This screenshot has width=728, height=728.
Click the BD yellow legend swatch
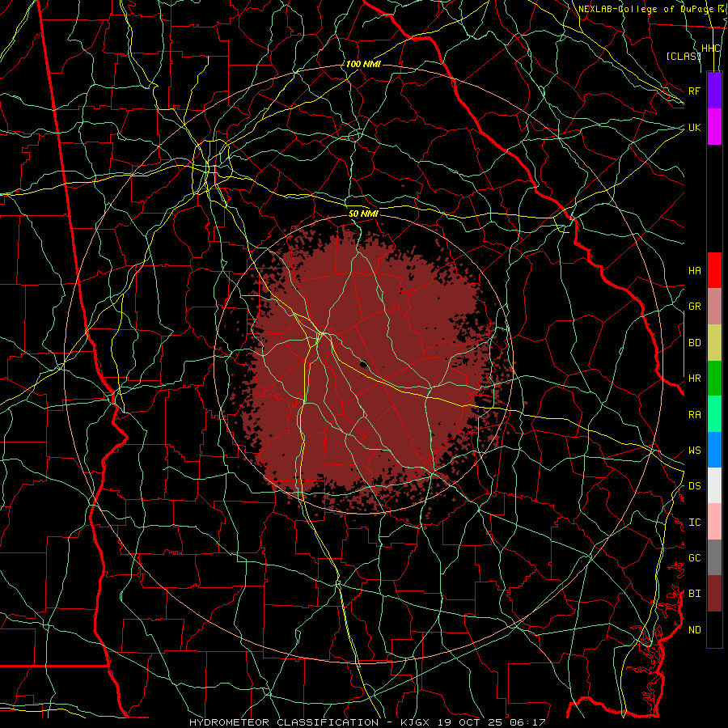(x=714, y=343)
